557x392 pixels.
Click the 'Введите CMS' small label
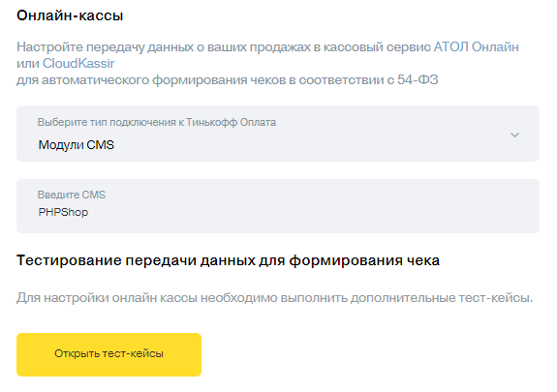(72, 195)
